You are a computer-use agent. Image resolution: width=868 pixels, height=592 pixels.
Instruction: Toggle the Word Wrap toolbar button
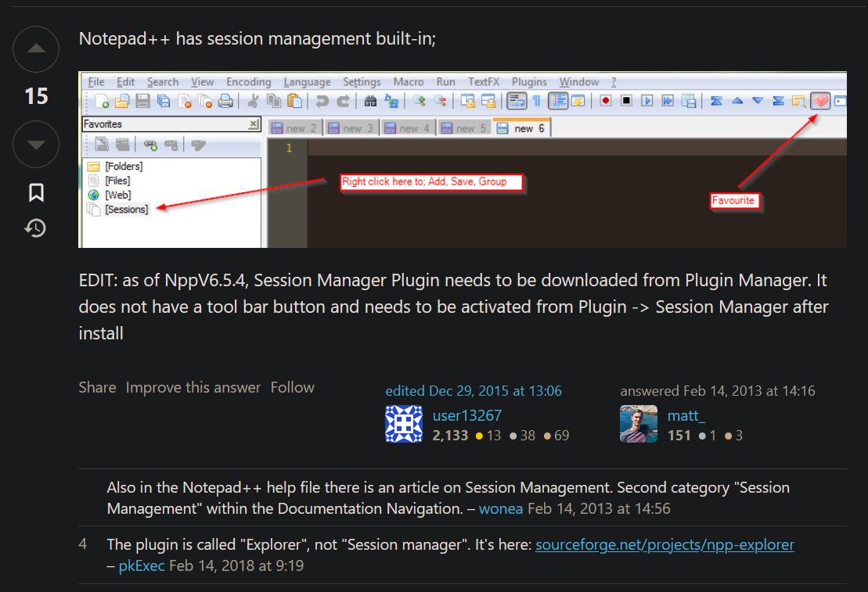coord(517,101)
